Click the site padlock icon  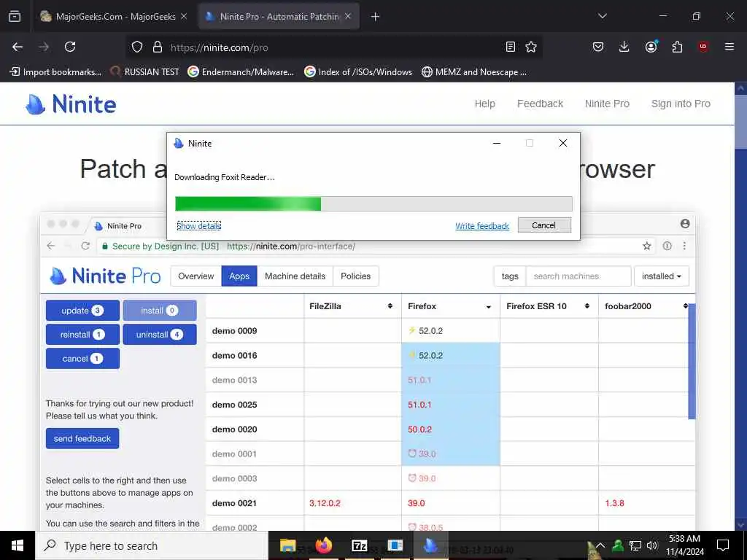(x=158, y=47)
